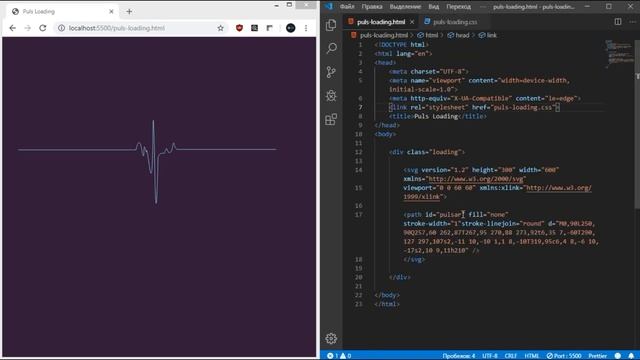This screenshot has height=360, width=640.
Task: Click the Chrome back arrow
Action: coord(13,28)
